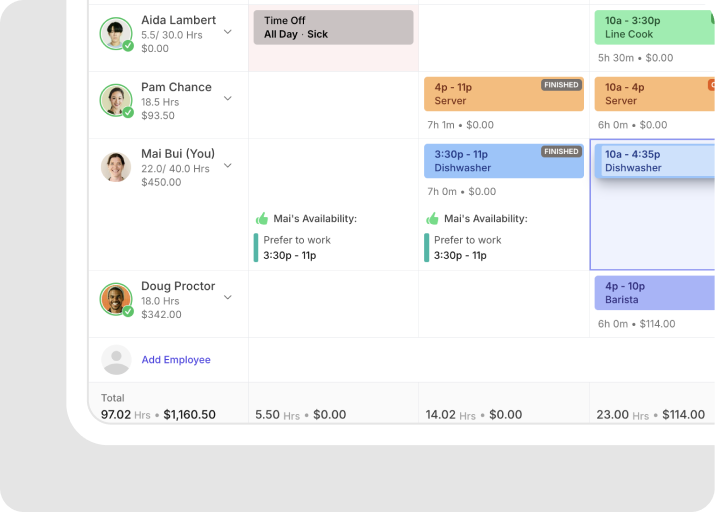Screen dimensions: 715x512
Task: Click Mai's 22.0/ 40.0 Hrs text
Action: tap(175, 169)
